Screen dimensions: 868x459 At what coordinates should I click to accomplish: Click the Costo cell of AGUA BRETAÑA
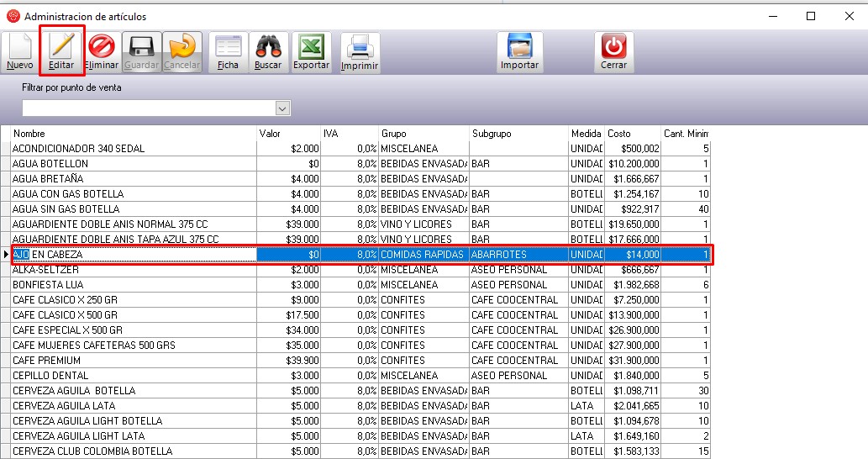pyautogui.click(x=633, y=179)
